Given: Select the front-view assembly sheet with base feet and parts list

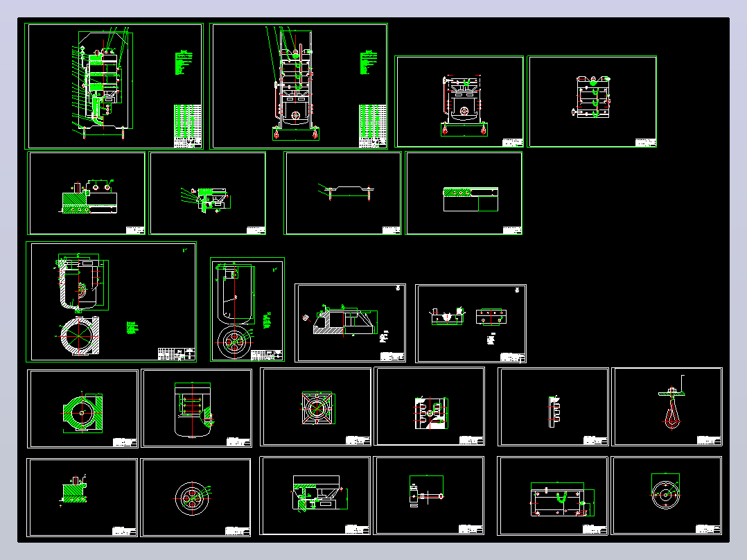Looking at the screenshot, I should coord(299,86).
